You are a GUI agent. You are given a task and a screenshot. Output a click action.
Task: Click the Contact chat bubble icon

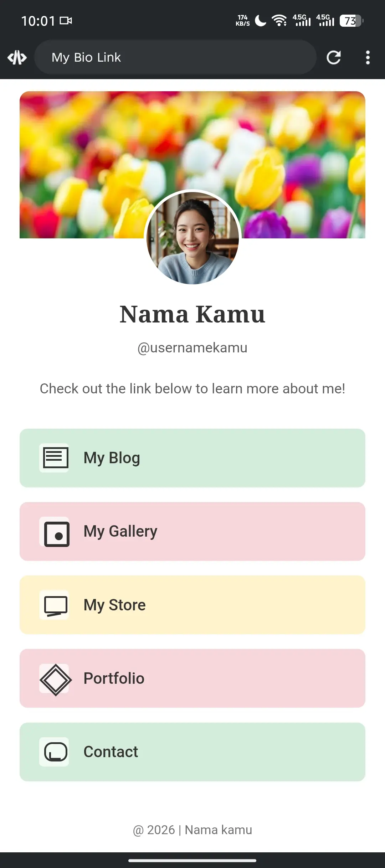(x=55, y=752)
